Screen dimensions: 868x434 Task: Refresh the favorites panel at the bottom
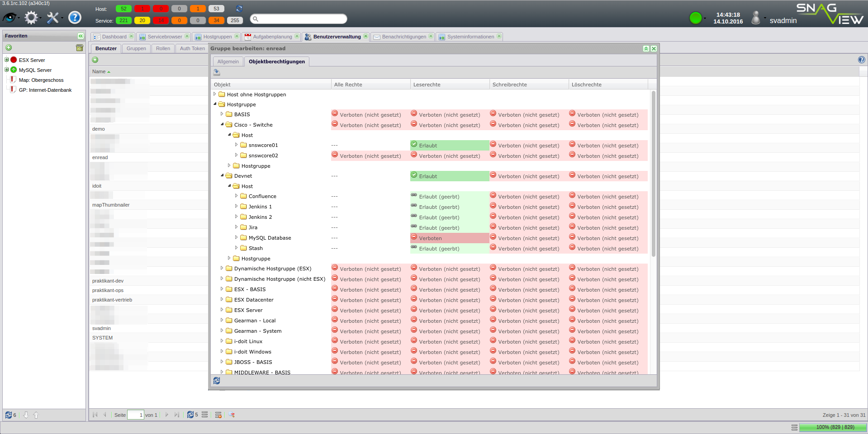pyautogui.click(x=9, y=415)
